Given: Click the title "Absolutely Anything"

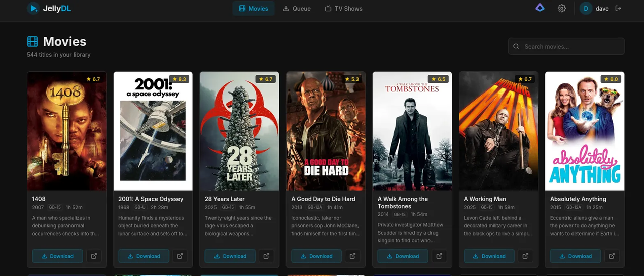Looking at the screenshot, I should (578, 199).
